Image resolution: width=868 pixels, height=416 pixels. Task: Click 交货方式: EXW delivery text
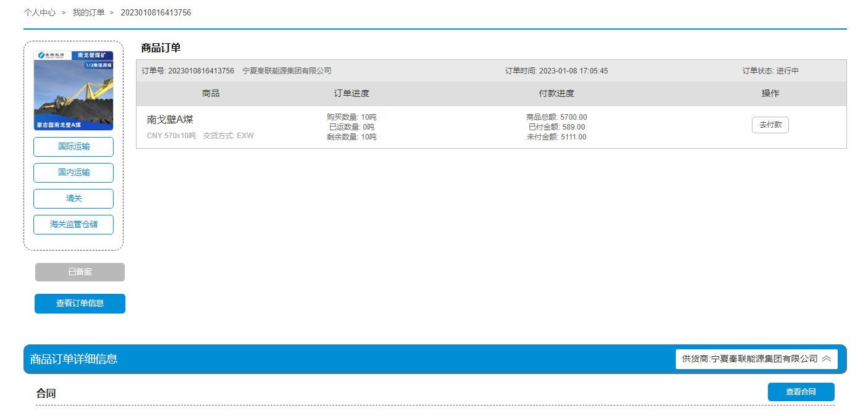[229, 136]
